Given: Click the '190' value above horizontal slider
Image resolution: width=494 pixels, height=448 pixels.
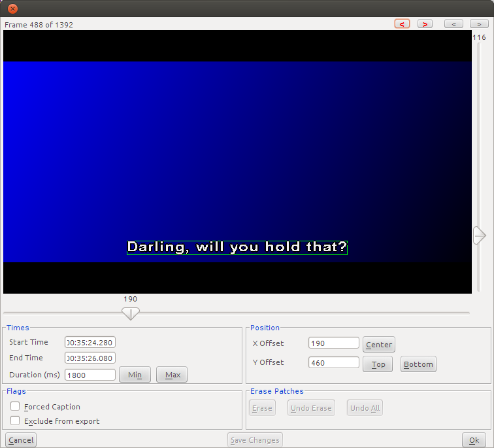Looking at the screenshot, I should pos(130,299).
